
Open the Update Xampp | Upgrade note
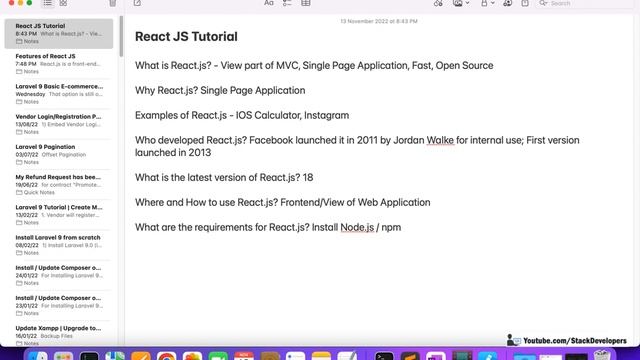coord(59,335)
